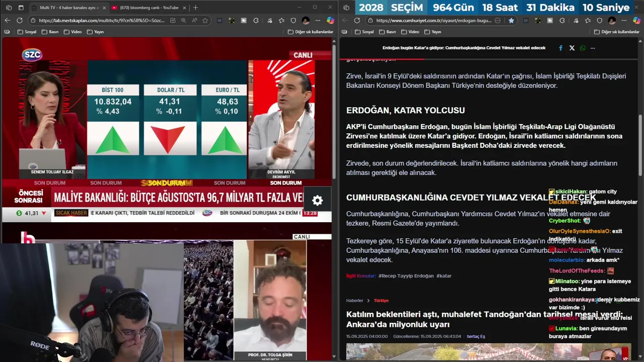Open Türkiye breadcrumb link

381,300
